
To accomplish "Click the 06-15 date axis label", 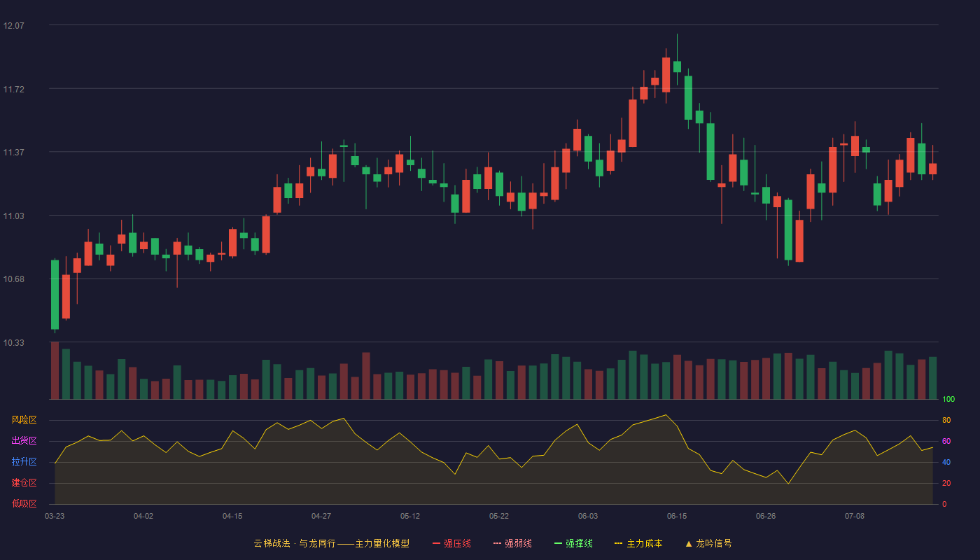I will click(677, 516).
